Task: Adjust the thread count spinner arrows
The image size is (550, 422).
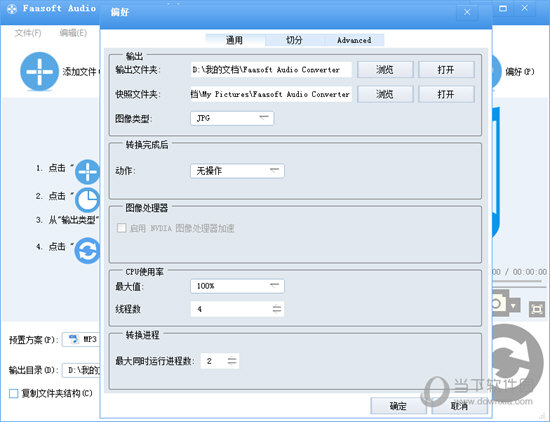Action: point(277,309)
